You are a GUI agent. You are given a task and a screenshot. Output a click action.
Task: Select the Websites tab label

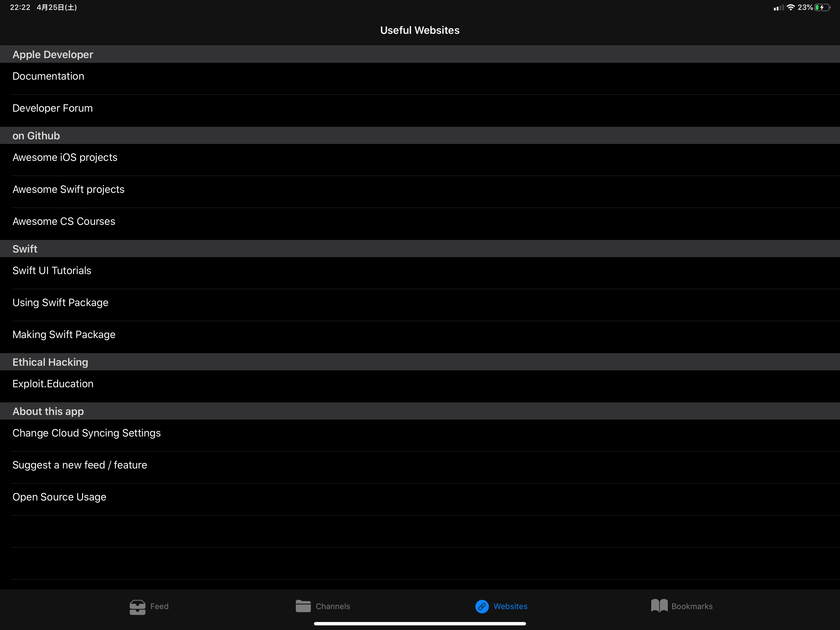(510, 606)
